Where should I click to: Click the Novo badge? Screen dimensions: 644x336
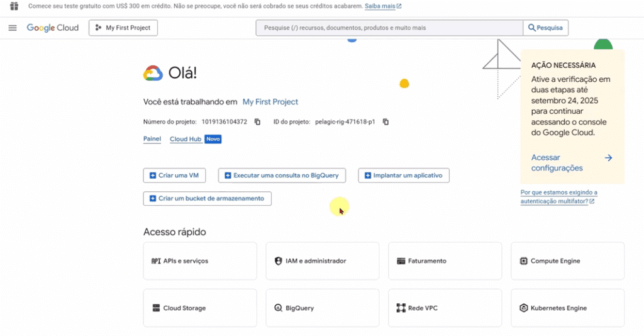(213, 139)
